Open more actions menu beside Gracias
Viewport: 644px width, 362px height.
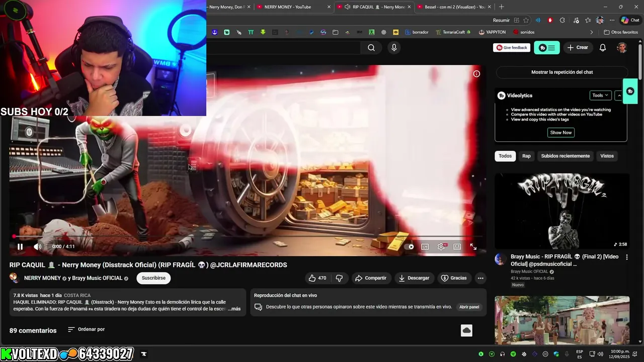pyautogui.click(x=480, y=278)
